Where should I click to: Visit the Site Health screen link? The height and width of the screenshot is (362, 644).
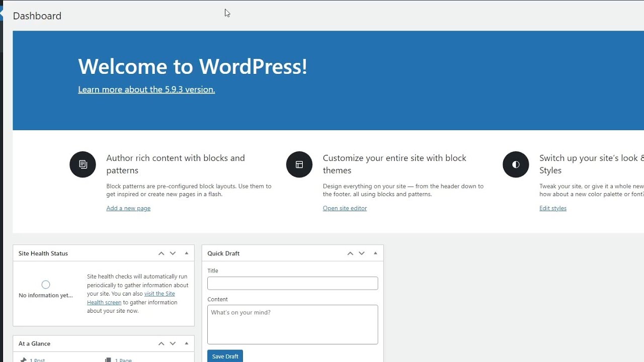coord(131,298)
